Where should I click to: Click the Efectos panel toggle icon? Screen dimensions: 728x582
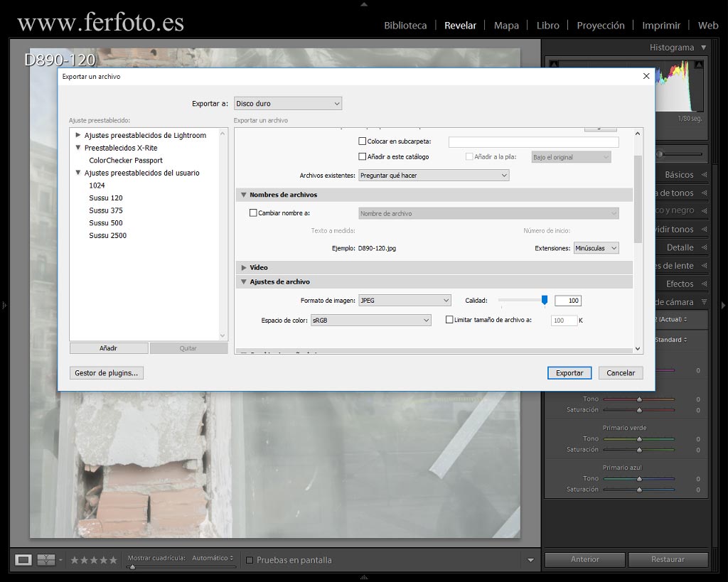[704, 284]
